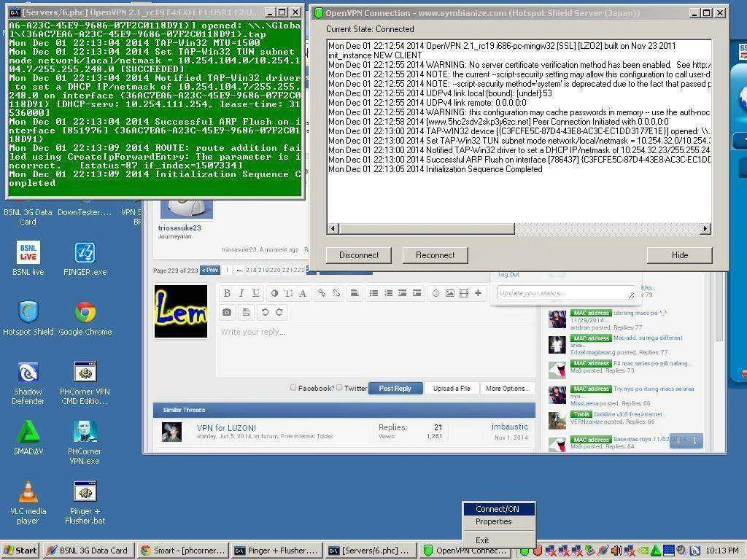Viewport: 747px width, 560px height.
Task: Click the Update your status field
Action: pyautogui.click(x=565, y=293)
